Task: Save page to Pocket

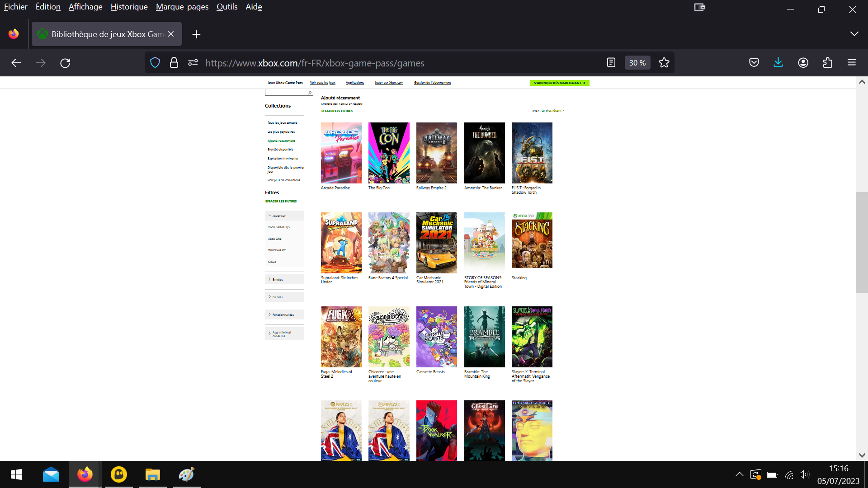Action: point(754,63)
